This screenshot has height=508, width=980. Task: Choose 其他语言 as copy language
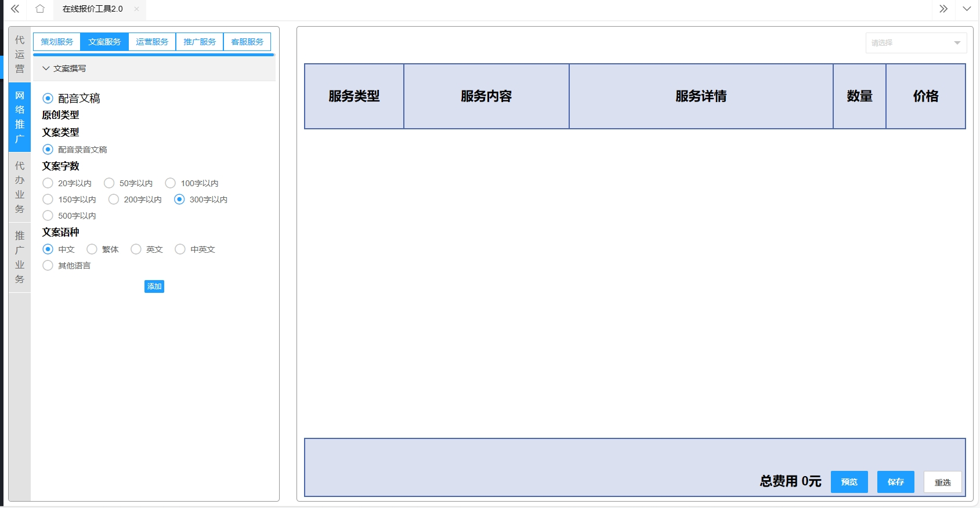[48, 266]
